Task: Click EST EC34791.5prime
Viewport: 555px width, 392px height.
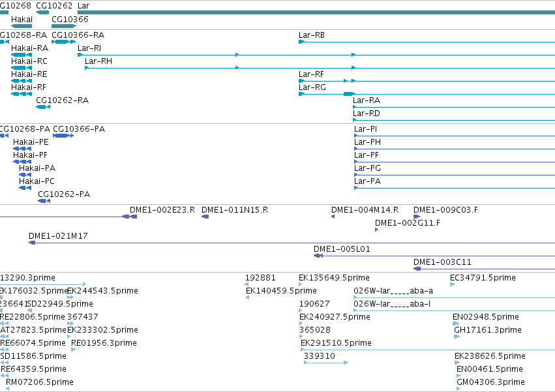Action: click(483, 278)
